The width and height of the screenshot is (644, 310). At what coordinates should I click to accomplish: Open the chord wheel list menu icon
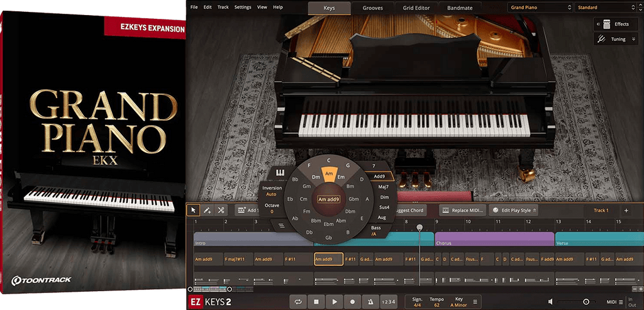click(x=281, y=225)
